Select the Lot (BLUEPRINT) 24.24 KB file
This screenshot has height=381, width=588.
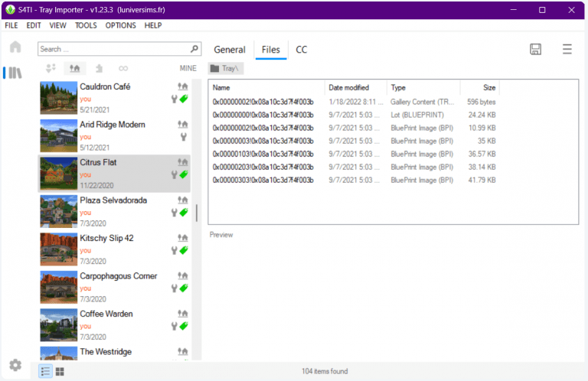coord(354,115)
